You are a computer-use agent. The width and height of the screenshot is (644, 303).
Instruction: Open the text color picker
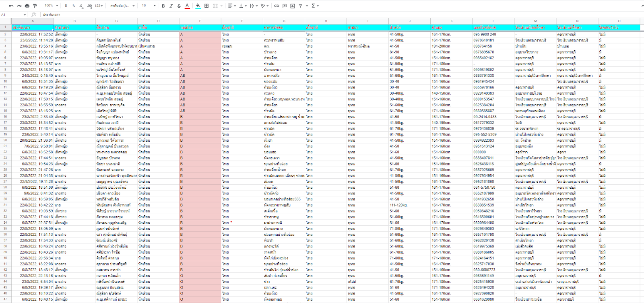[187, 6]
